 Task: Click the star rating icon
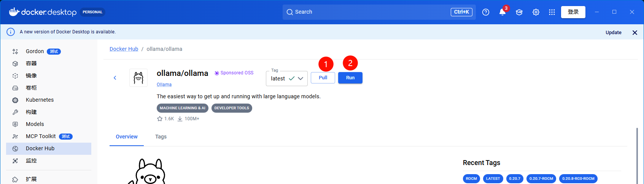160,119
